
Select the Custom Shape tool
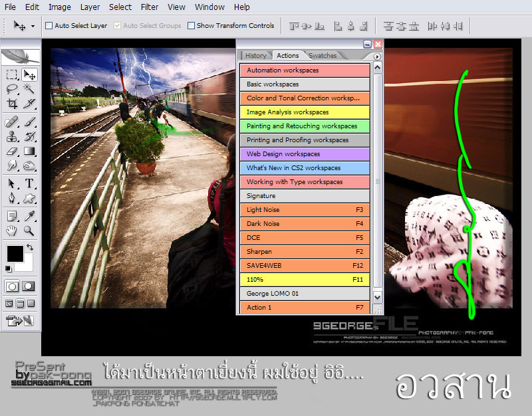(29, 198)
